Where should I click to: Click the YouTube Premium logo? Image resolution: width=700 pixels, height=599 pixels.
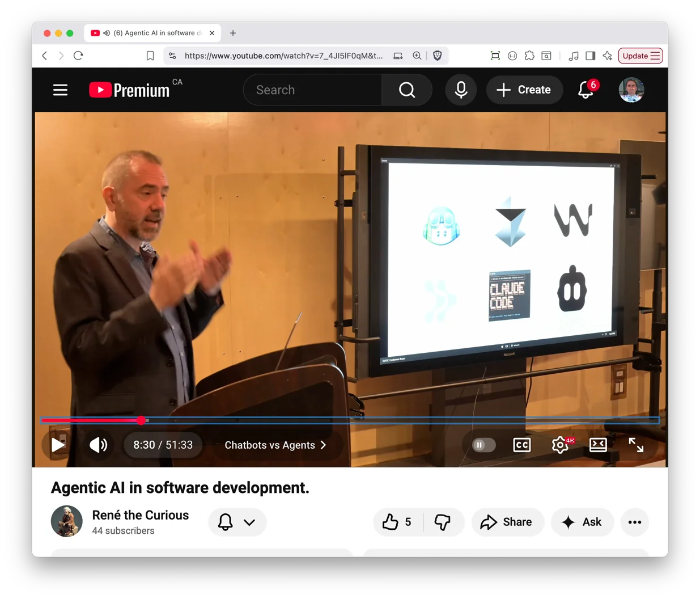pyautogui.click(x=128, y=90)
